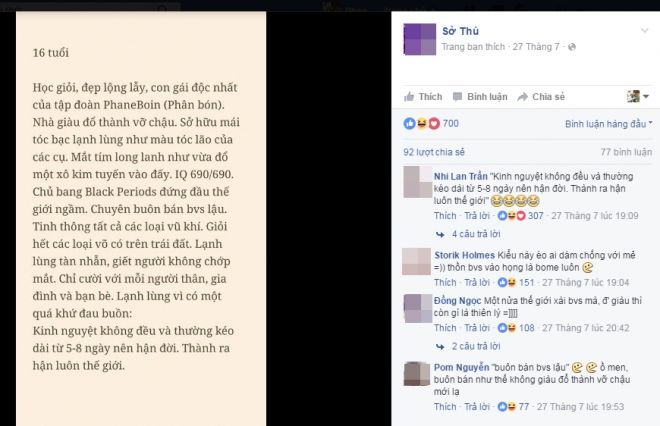This screenshot has height=426, width=660.
Task: Open reaction icons showing 307 on Nhi Lan Trần's comment
Action: pyautogui.click(x=511, y=216)
